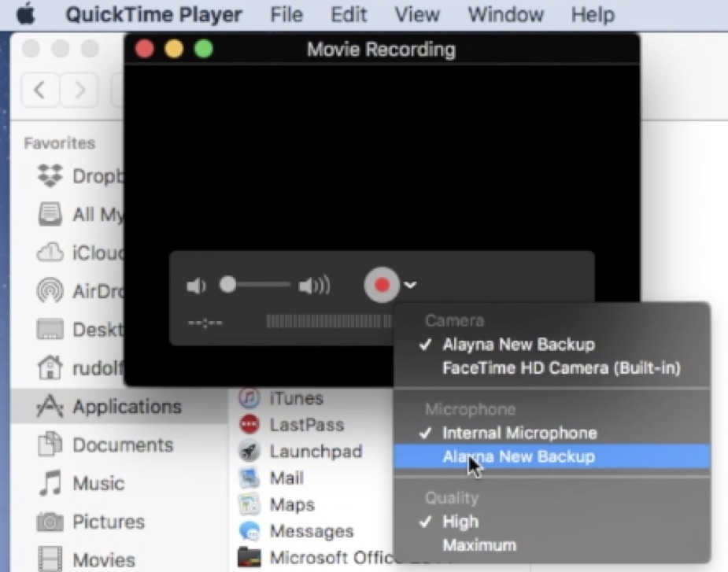Select Launchpad name in Applications list
This screenshot has height=572, width=728.
pos(316,452)
